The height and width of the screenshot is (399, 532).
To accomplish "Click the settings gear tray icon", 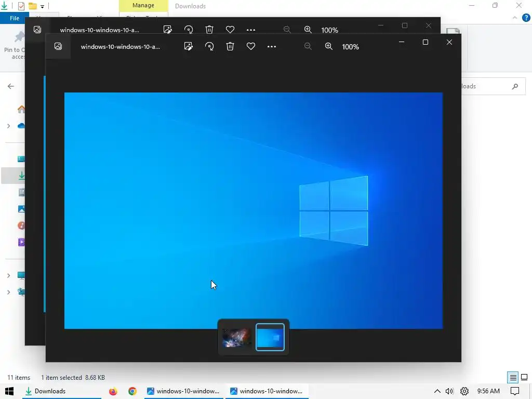I will (464, 391).
